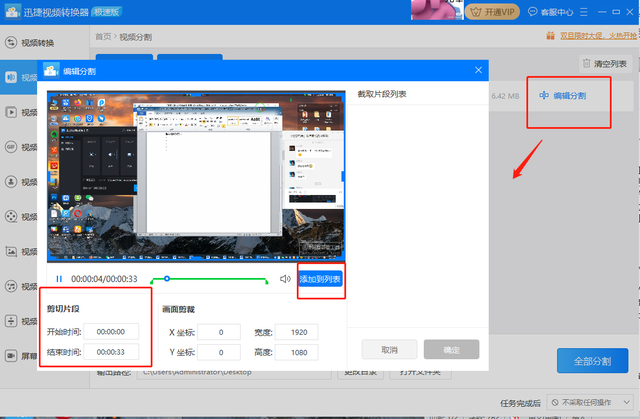
Task: Open the hamburger menu in title bar
Action: tap(584, 12)
